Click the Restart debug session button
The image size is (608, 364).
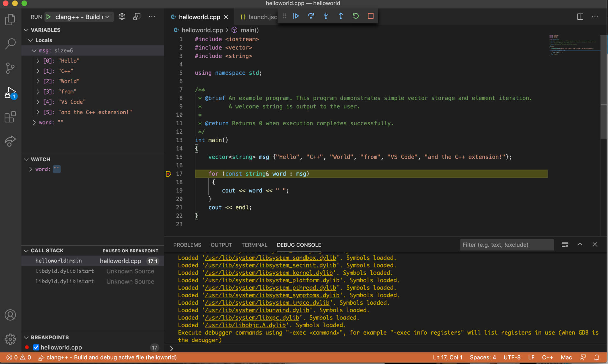356,16
